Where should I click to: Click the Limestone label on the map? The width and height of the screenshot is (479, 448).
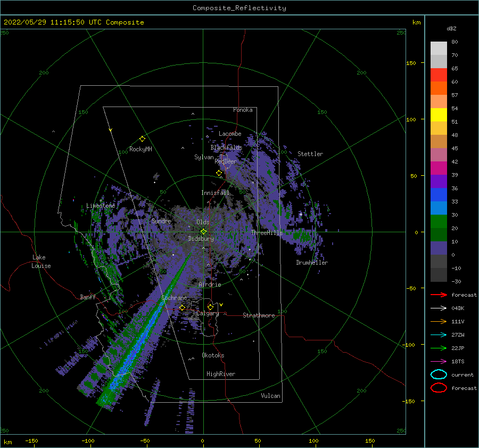(101, 206)
